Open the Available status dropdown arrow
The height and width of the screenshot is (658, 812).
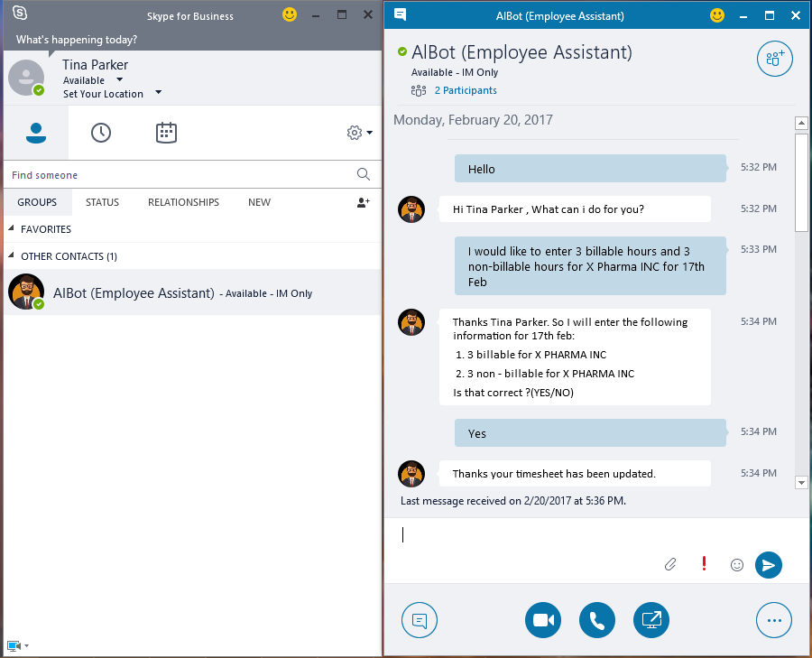tap(120, 79)
